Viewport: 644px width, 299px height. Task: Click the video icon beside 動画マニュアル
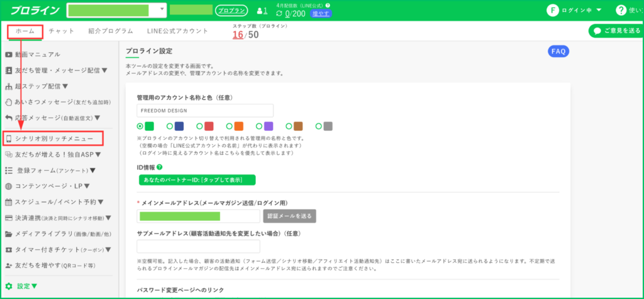point(8,55)
